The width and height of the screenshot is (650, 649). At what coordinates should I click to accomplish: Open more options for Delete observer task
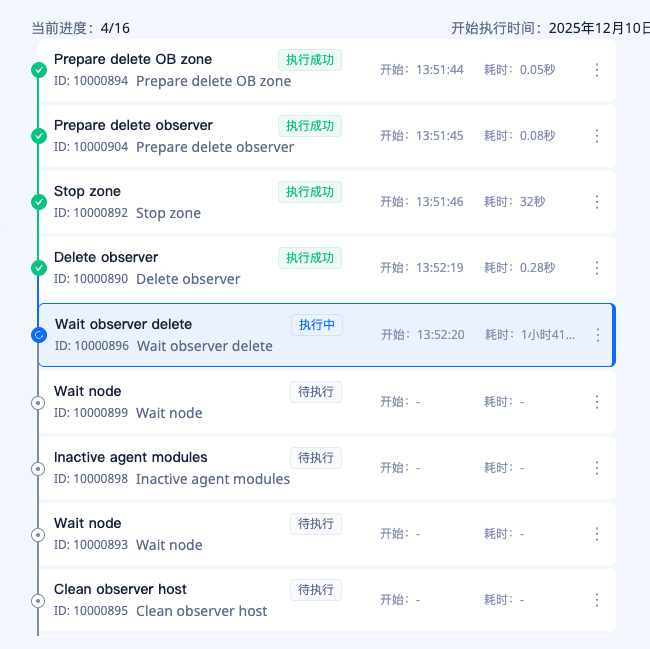(x=597, y=268)
